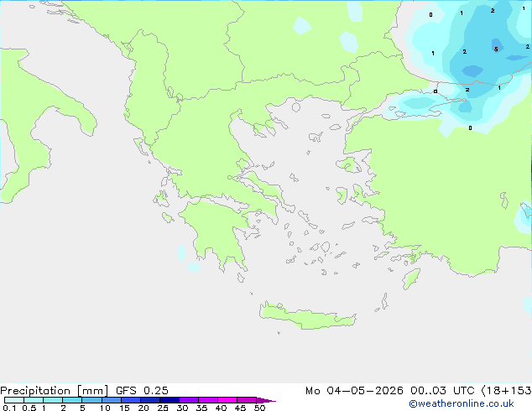Open the weatheronline.co.uk copyright link
This screenshot has width=532, height=411.
pos(462,403)
